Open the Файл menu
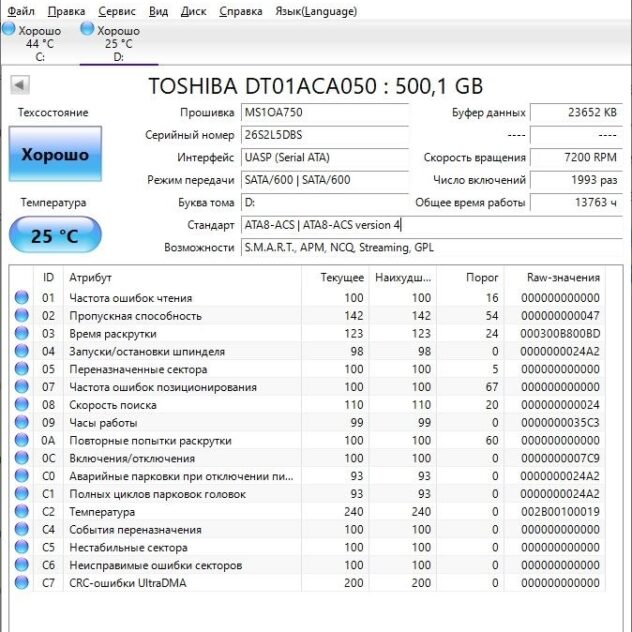632x632 pixels. 20,11
